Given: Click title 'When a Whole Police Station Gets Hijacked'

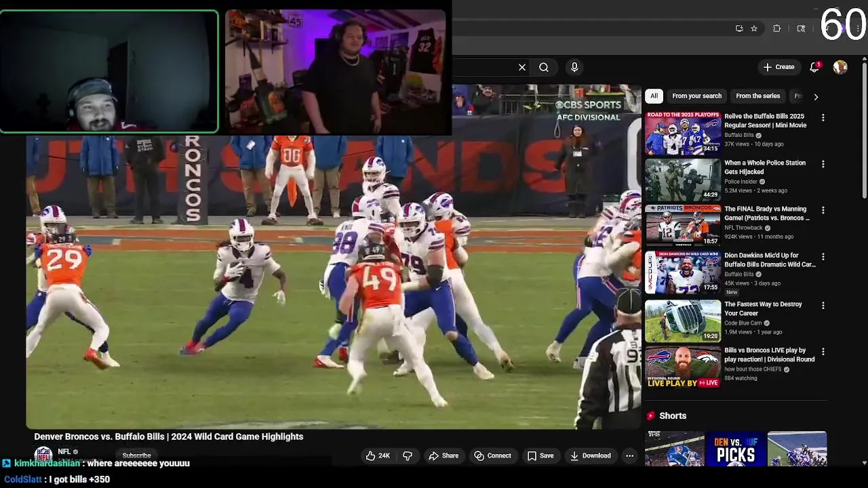Looking at the screenshot, I should click(765, 167).
